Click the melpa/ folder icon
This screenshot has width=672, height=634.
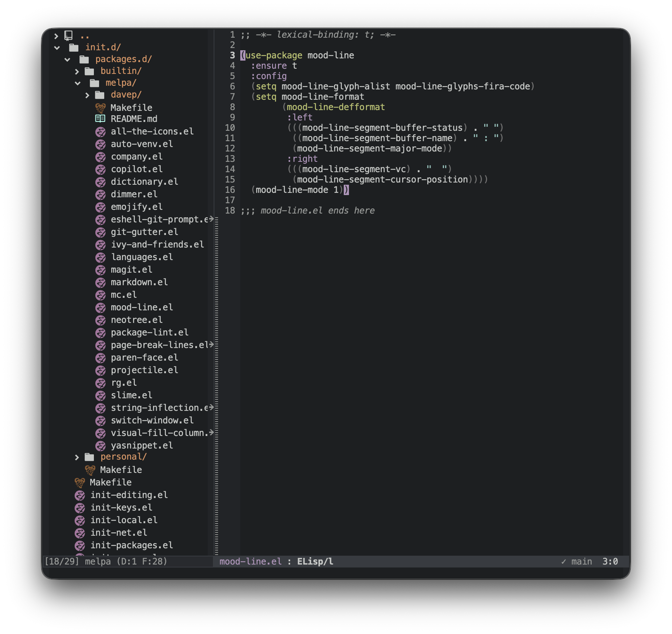click(95, 83)
